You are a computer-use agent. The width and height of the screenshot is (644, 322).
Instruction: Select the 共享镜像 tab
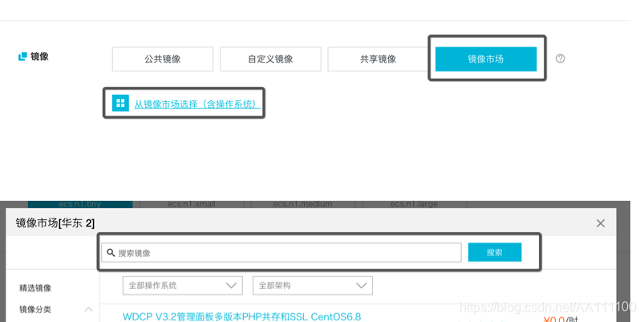tap(378, 59)
